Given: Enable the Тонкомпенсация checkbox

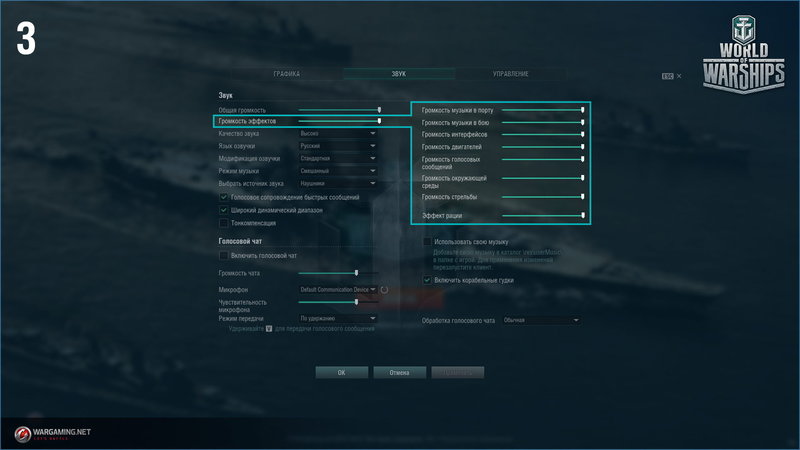Looking at the screenshot, I should (223, 223).
